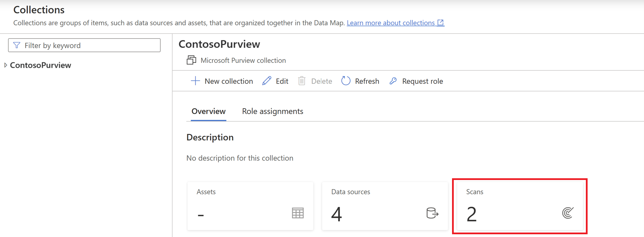
Task: Click the pencil Edit icon
Action: pos(267,81)
